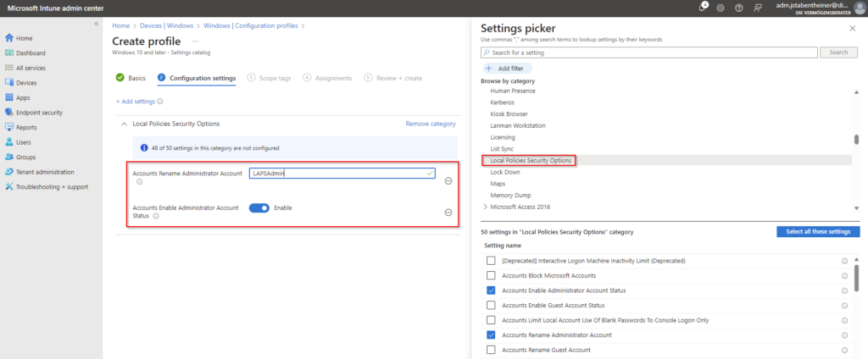Select Configuration settings step
The height and width of the screenshot is (359, 868).
197,78
